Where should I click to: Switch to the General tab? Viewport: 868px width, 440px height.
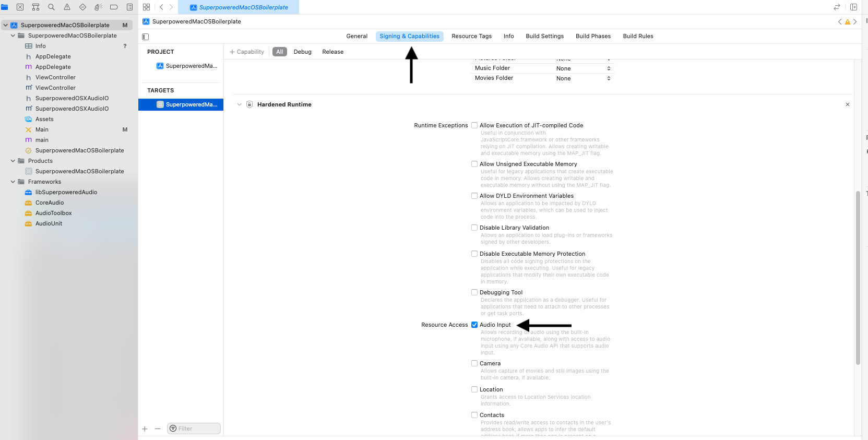(x=357, y=36)
